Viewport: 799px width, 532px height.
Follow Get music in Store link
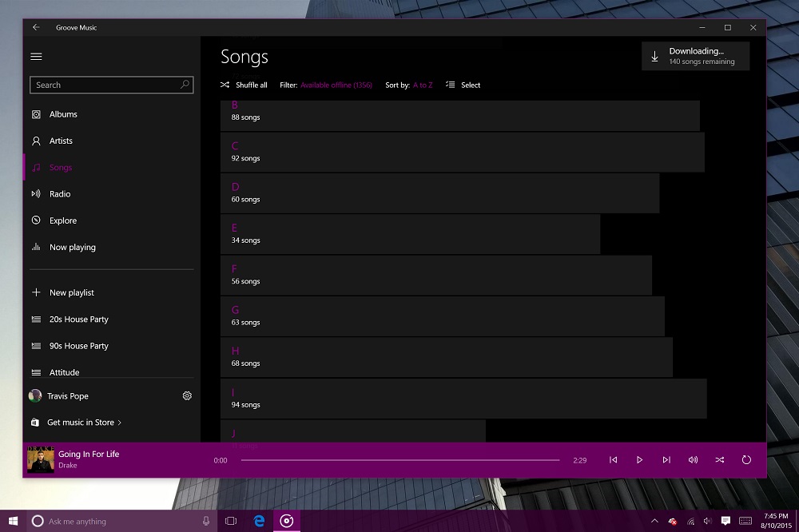click(77, 423)
